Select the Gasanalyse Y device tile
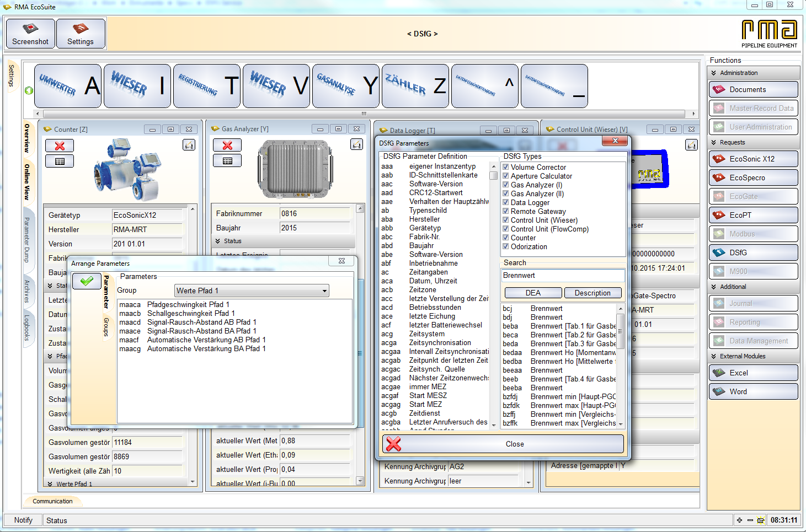The width and height of the screenshot is (806, 532). click(346, 86)
